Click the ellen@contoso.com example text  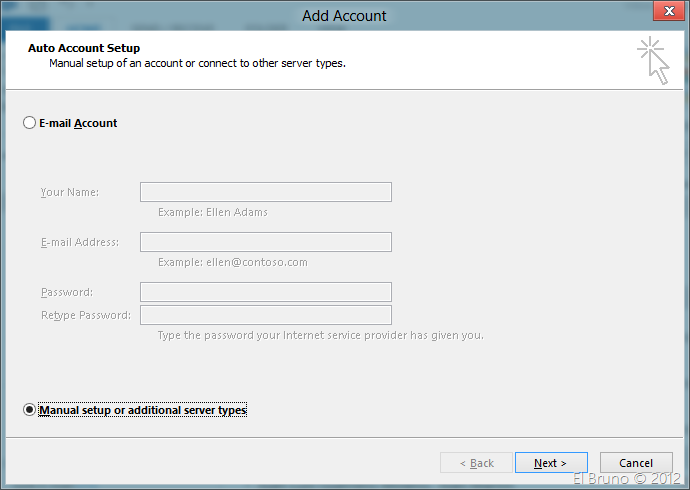[232, 262]
